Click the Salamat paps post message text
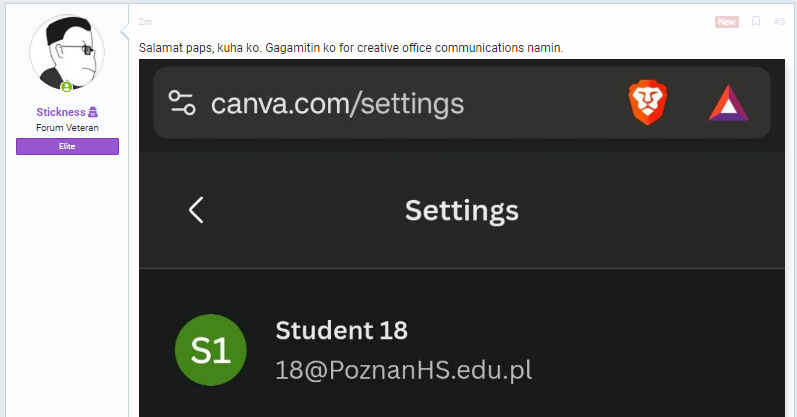The height and width of the screenshot is (417, 797). click(351, 48)
